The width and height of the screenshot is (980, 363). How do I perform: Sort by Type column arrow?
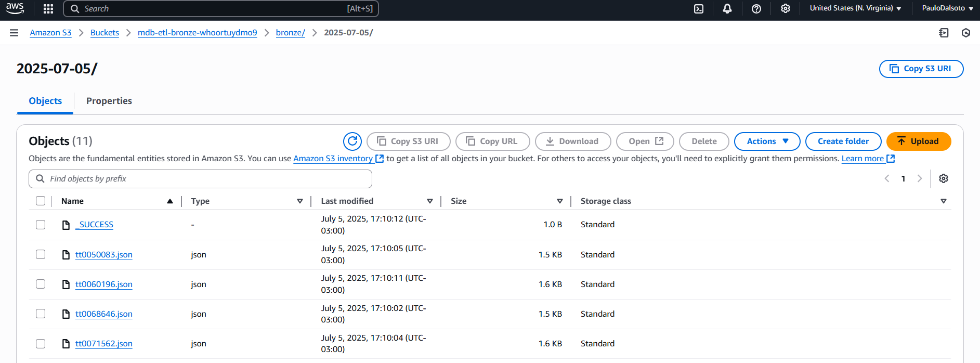click(300, 201)
